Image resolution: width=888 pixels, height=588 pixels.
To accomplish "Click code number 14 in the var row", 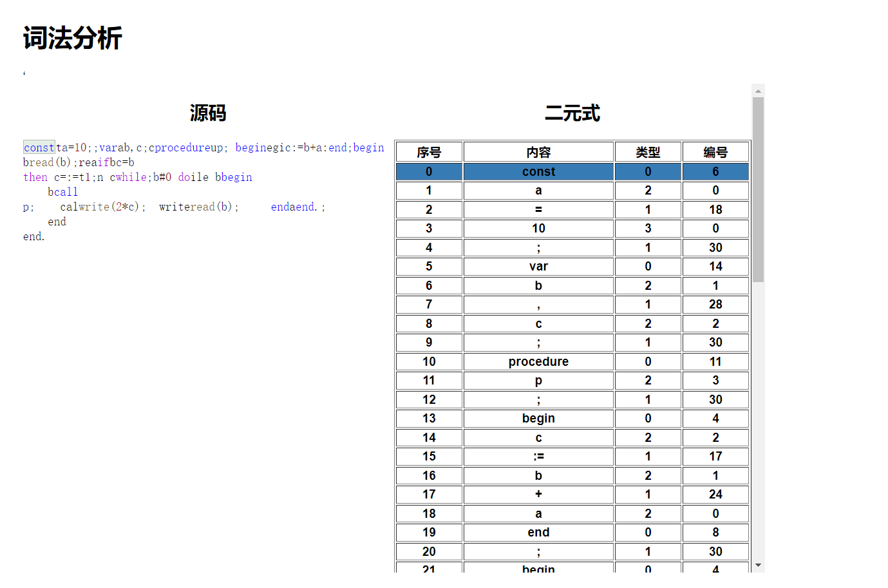I will pos(715,266).
